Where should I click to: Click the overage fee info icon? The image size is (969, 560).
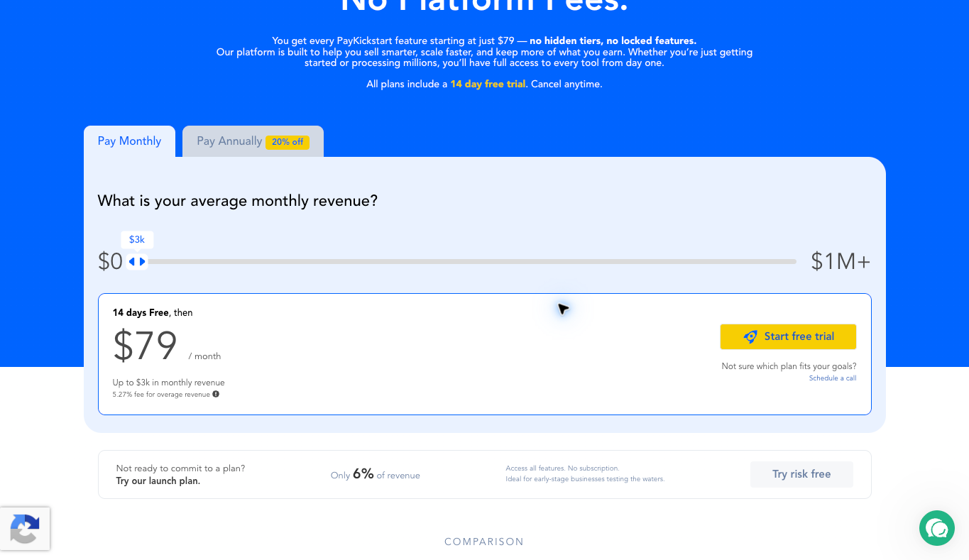216,394
